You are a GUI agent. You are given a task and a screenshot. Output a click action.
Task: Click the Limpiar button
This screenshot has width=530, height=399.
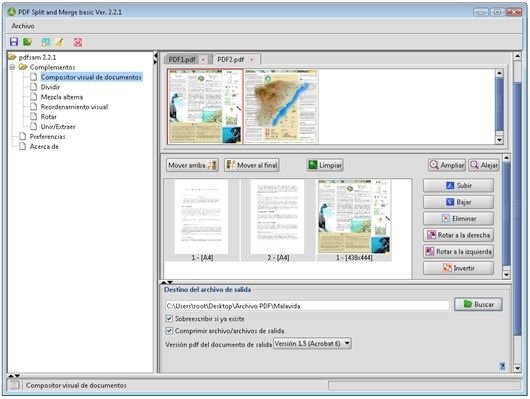pyautogui.click(x=325, y=165)
